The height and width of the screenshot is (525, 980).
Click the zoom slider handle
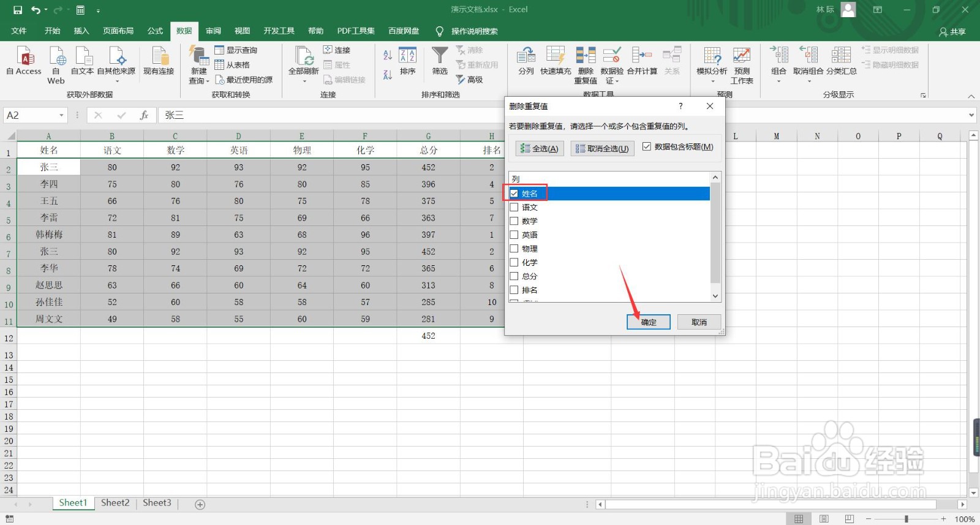(907, 519)
